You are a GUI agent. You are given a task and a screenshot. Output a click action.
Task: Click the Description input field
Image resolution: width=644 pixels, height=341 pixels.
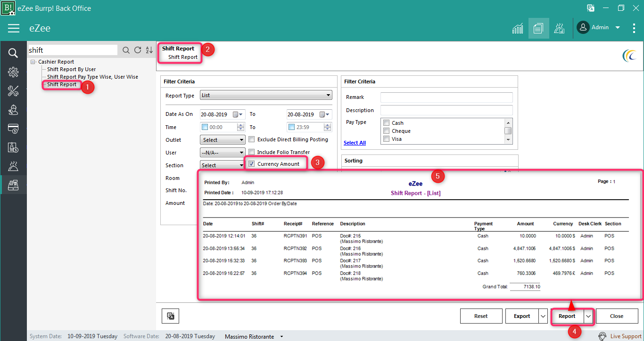click(x=446, y=110)
